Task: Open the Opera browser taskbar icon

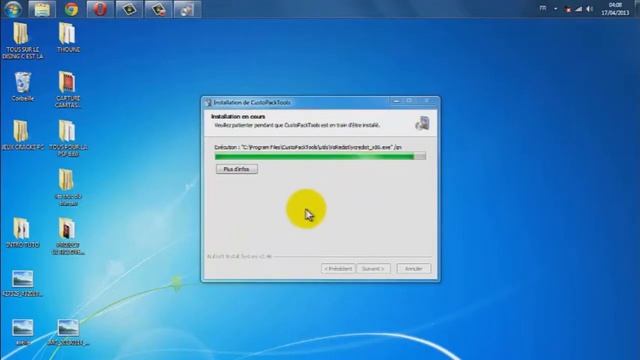Action: tap(100, 9)
